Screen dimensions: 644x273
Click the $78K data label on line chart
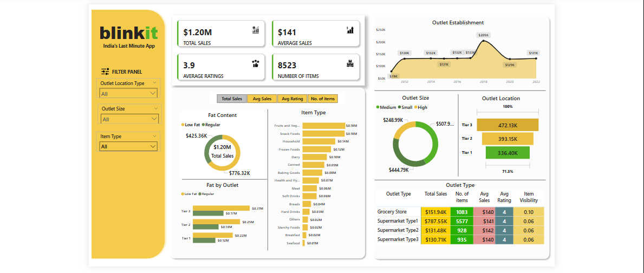393,76
